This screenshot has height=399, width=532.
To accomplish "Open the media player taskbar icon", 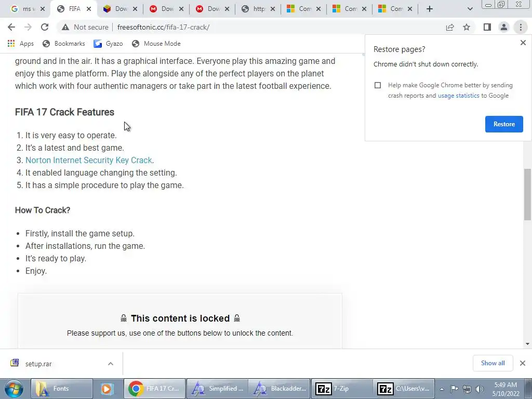I will 107,389.
